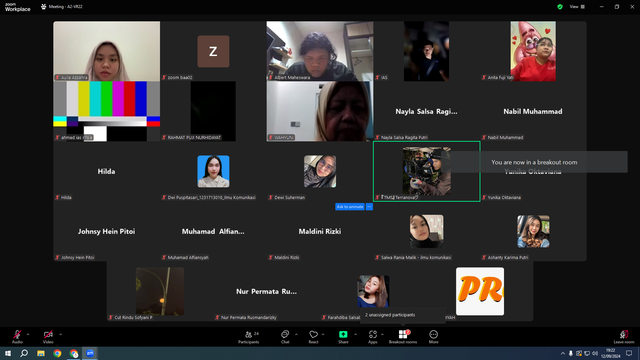Image resolution: width=640 pixels, height=360 pixels.
Task: Select Anita Fuji Yati's Patrick avatar tile
Action: [533, 51]
